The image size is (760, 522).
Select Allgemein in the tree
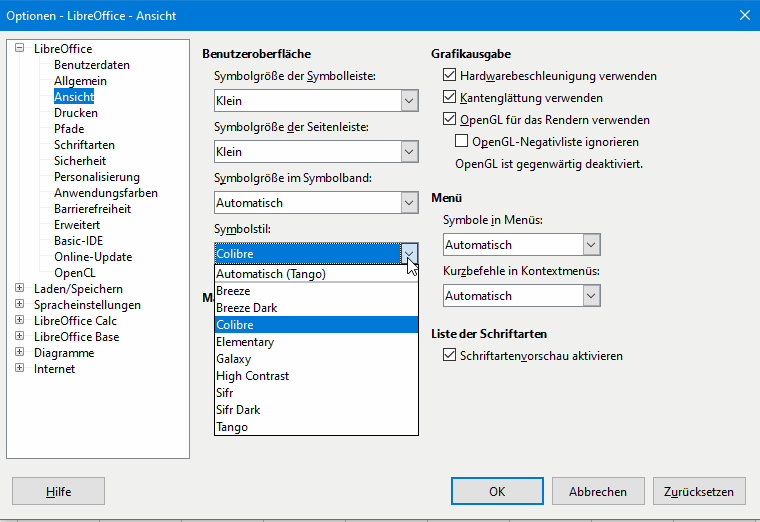pos(80,81)
